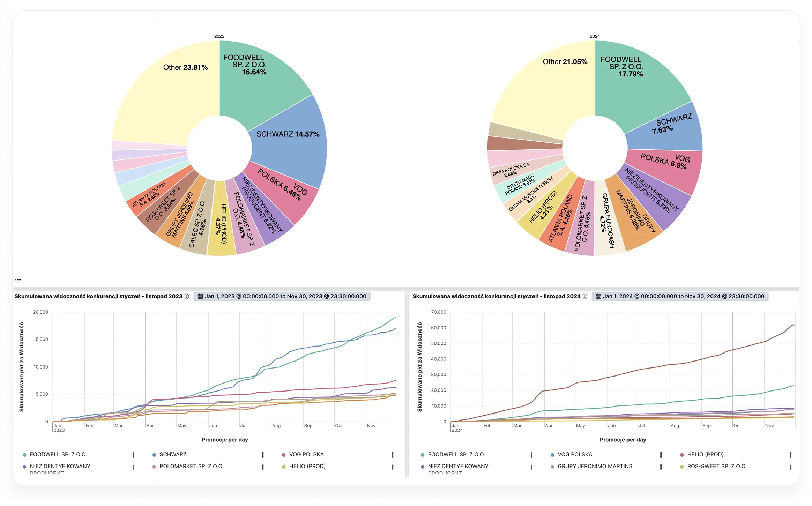Click the purple dot for NIEZIDENTYFIKOWANY in 2024 legend
Screen dimensions: 812x506
pos(423,467)
